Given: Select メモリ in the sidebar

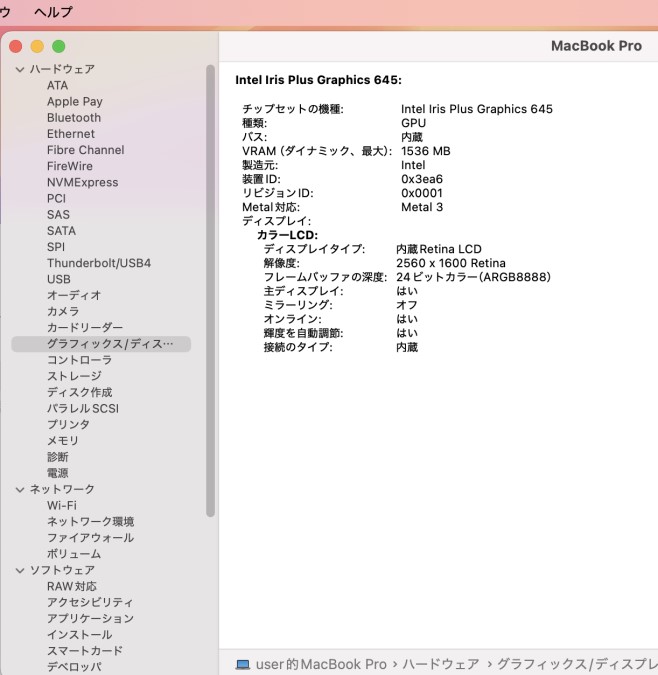Looking at the screenshot, I should [63, 441].
